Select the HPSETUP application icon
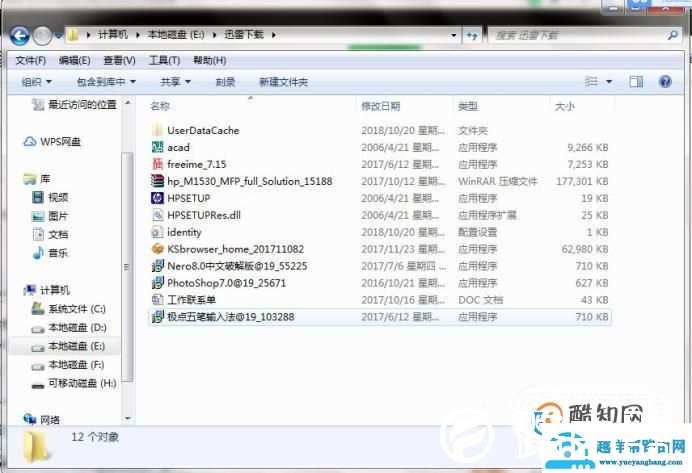 (x=157, y=198)
